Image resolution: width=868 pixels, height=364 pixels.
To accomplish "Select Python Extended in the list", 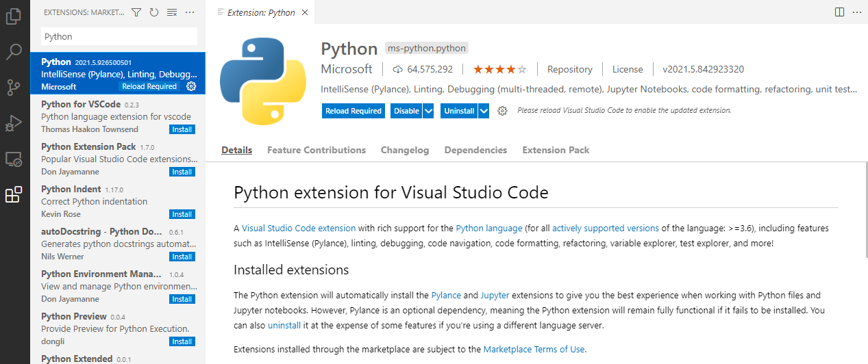I will pos(118,357).
